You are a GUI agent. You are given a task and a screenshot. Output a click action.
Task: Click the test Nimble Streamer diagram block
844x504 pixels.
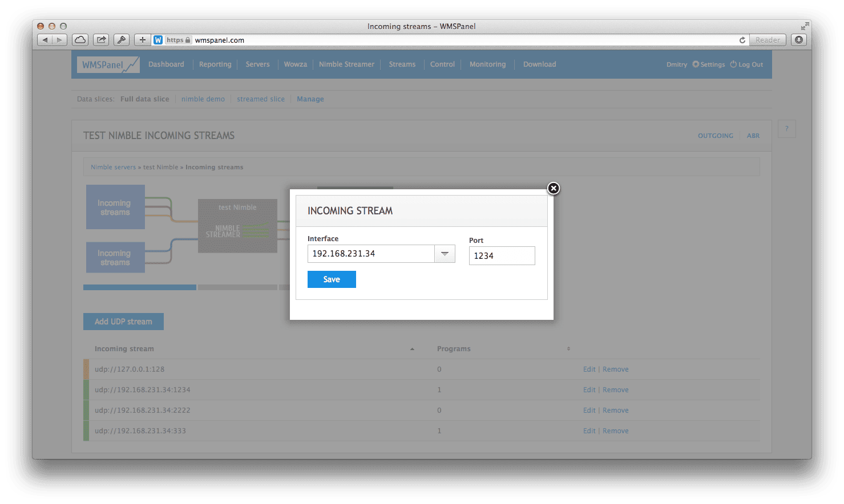[x=237, y=226]
